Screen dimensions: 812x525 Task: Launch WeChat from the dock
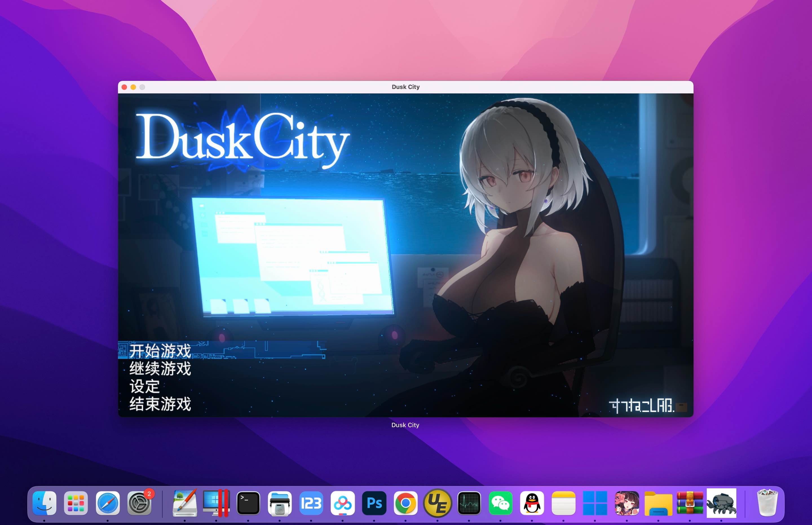click(x=500, y=503)
